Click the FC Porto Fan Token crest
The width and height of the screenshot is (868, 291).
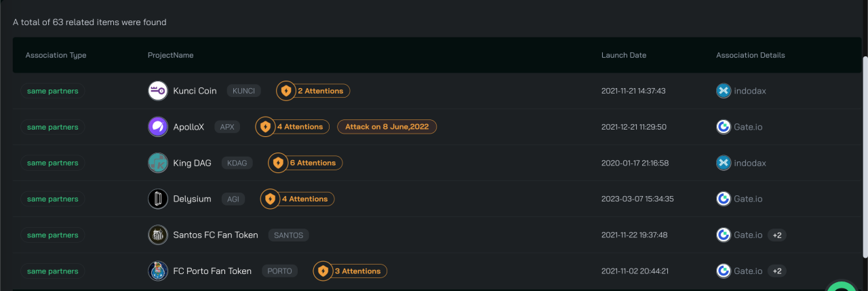click(x=158, y=271)
